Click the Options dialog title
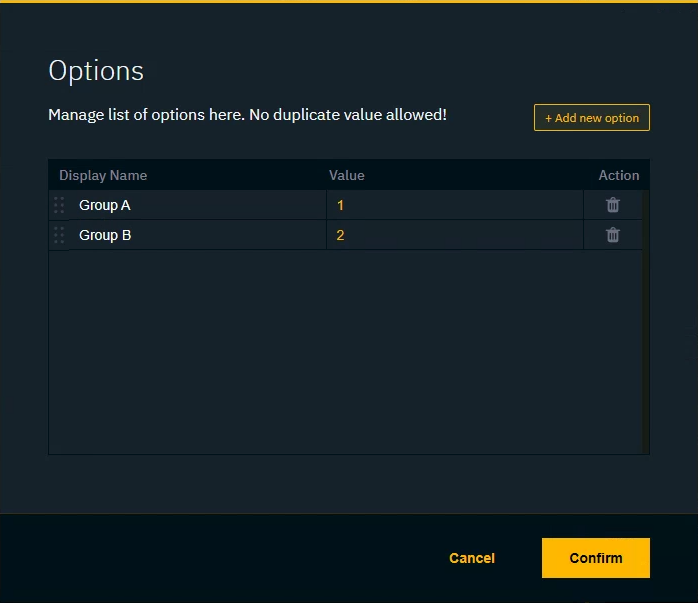The height and width of the screenshot is (603, 698). [x=96, y=71]
